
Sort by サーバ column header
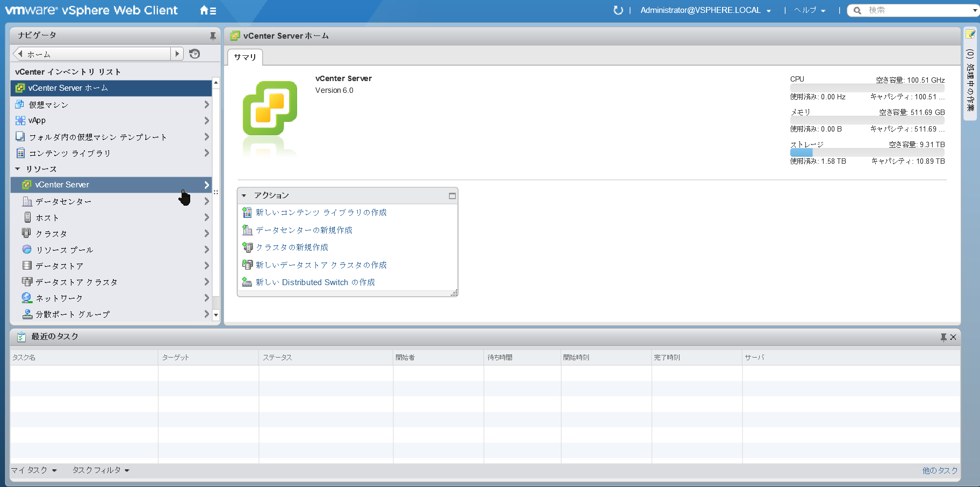pyautogui.click(x=852, y=358)
